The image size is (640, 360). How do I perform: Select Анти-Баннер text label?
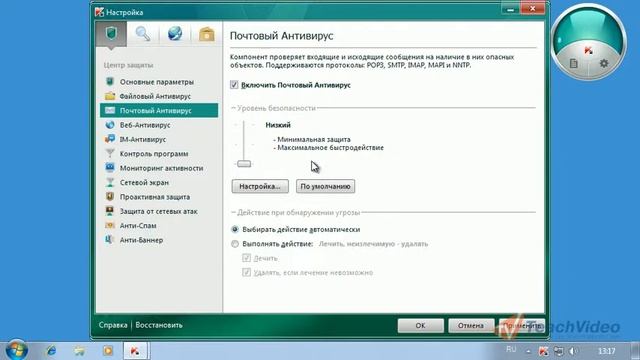(x=141, y=240)
